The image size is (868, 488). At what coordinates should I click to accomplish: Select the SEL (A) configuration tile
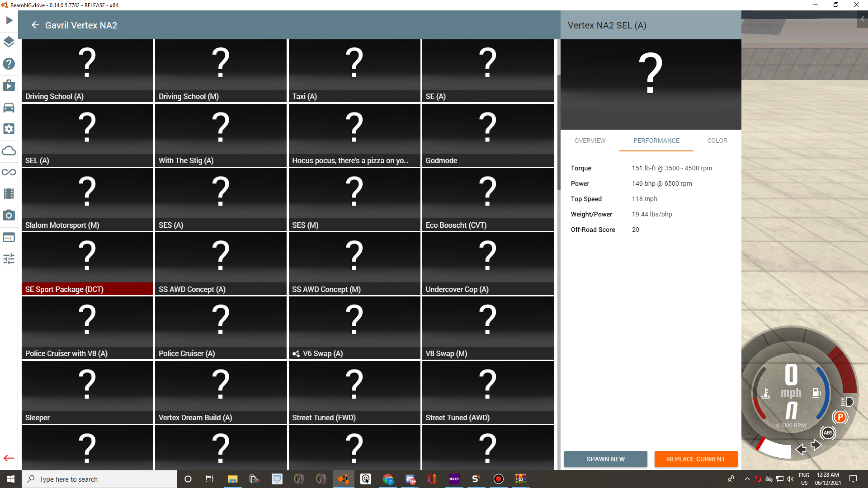click(87, 135)
